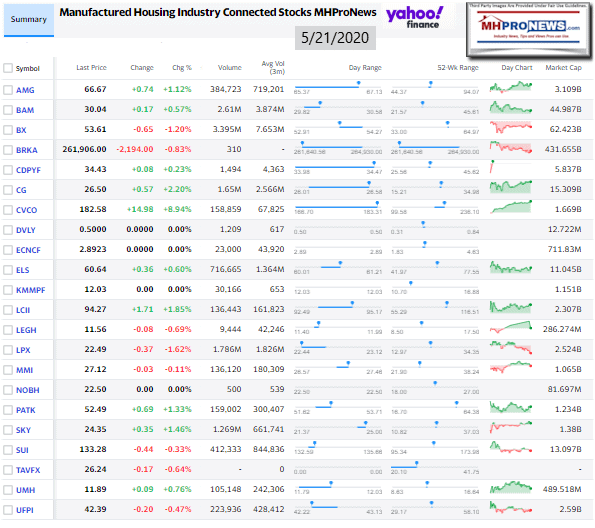Sort by the Avg Vol (3m) header
The height and width of the screenshot is (528, 595).
pos(273,68)
